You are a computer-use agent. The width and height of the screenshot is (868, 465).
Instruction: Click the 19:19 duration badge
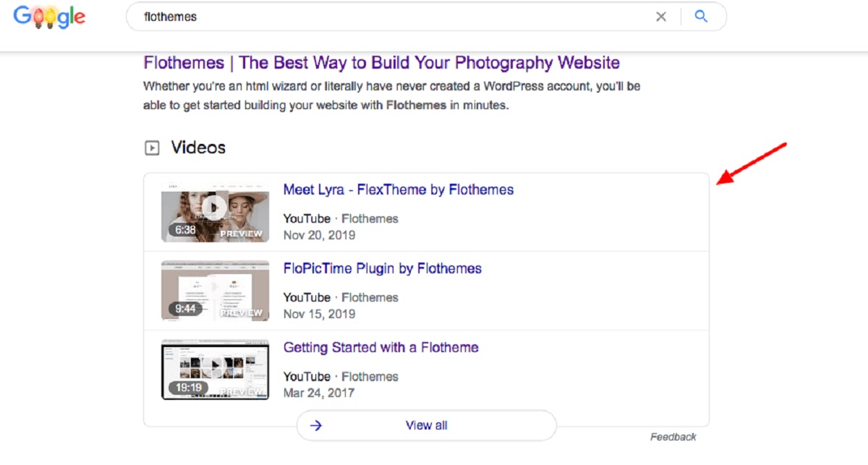click(188, 388)
